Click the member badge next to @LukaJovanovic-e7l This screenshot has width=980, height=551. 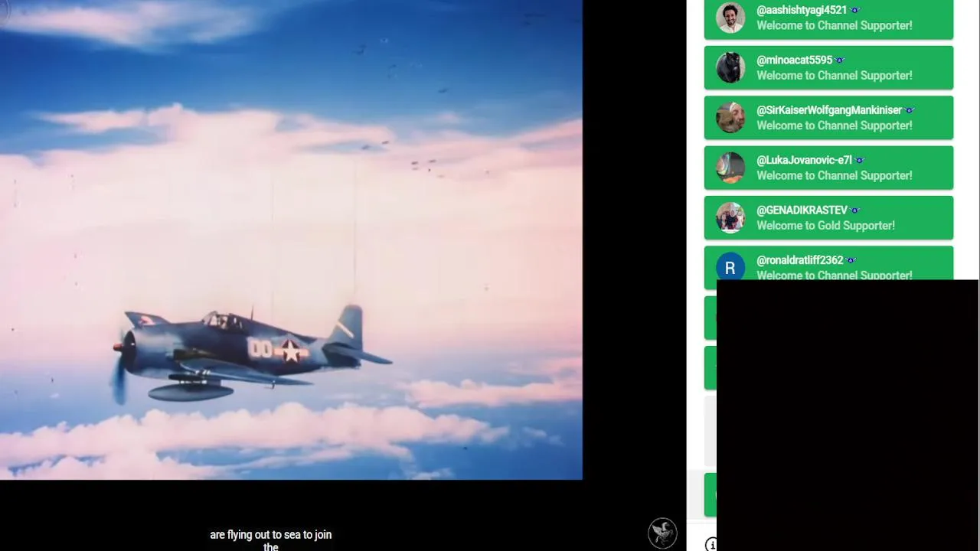[860, 160]
